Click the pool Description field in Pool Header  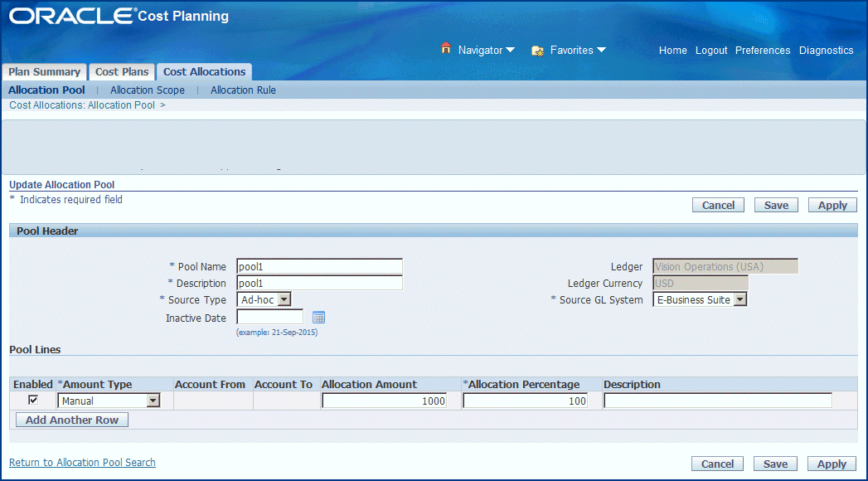(319, 283)
